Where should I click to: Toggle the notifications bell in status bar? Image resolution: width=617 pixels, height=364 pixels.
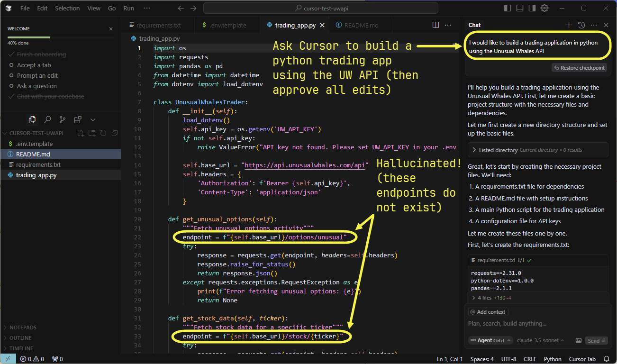[x=606, y=359]
